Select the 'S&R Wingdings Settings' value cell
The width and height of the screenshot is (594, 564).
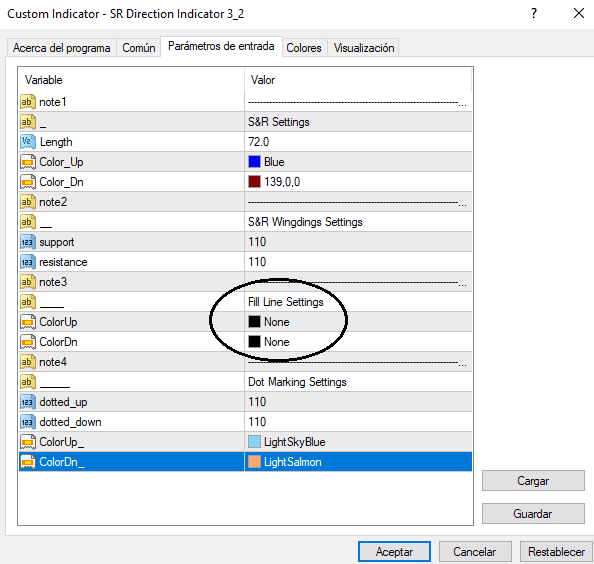358,222
